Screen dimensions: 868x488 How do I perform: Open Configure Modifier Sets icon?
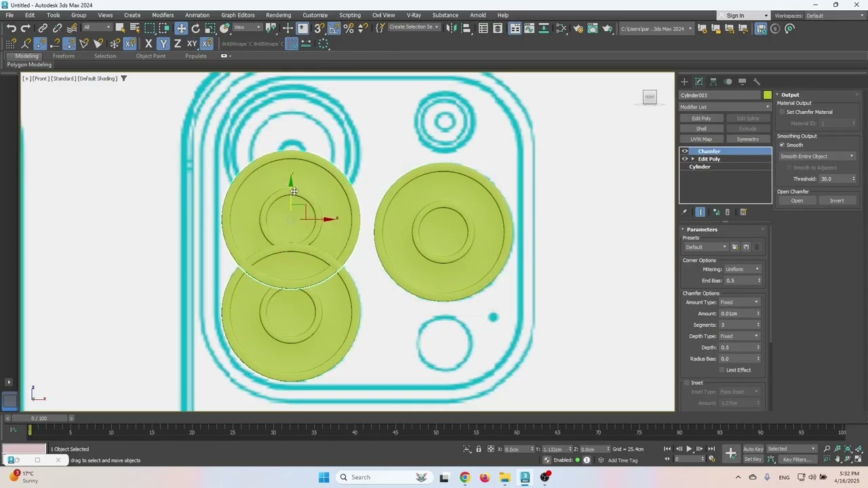coord(743,212)
